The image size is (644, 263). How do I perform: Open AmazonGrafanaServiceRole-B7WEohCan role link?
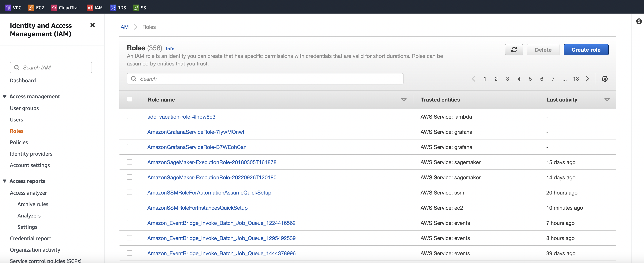point(197,147)
